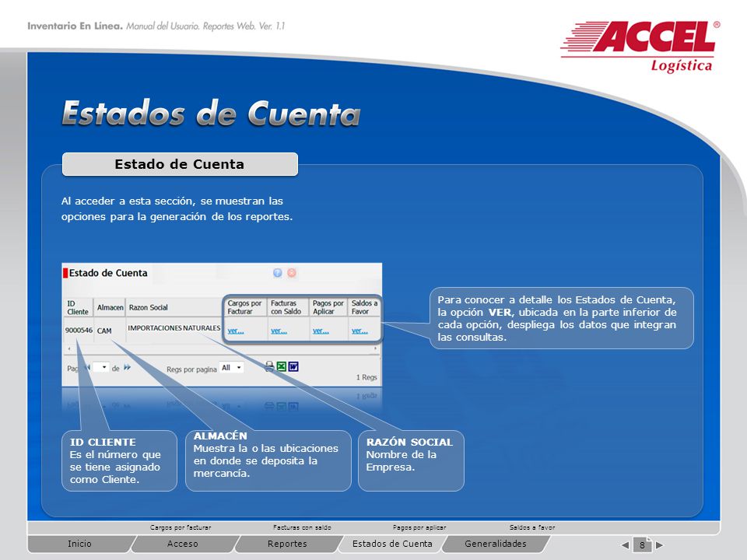Image resolution: width=747 pixels, height=560 pixels.
Task: Click the Regs por pagina label
Action: [x=191, y=369]
